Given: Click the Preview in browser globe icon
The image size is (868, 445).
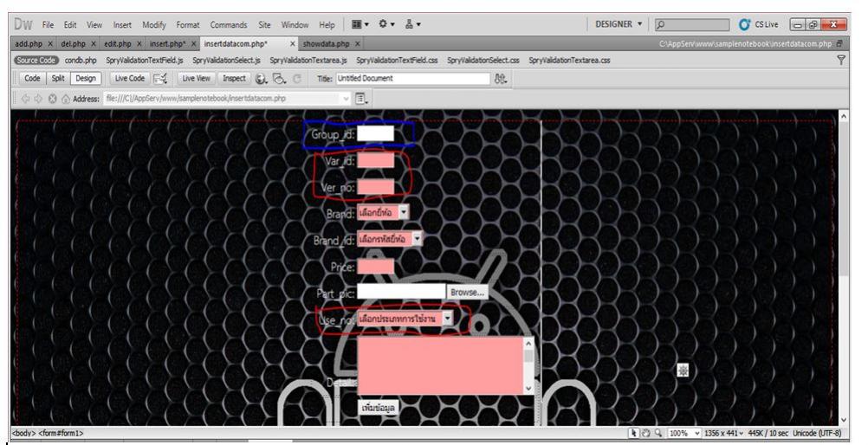Looking at the screenshot, I should tap(262, 79).
